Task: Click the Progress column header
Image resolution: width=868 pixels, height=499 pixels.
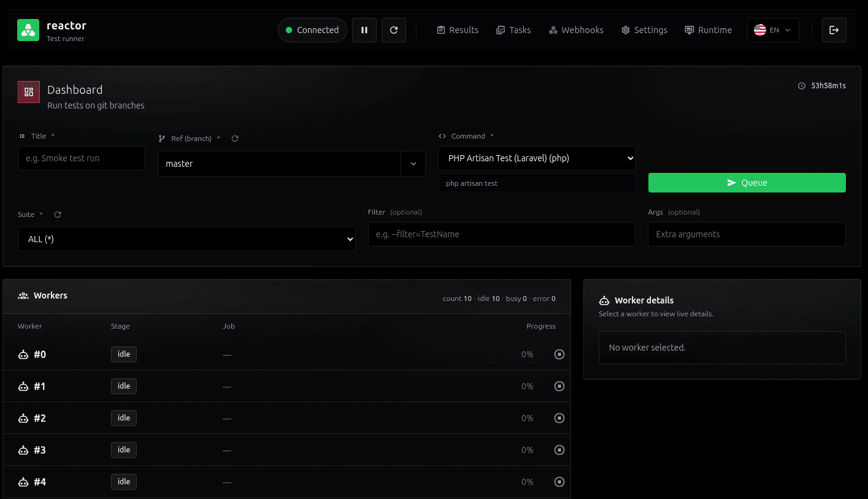Action: pos(541,326)
